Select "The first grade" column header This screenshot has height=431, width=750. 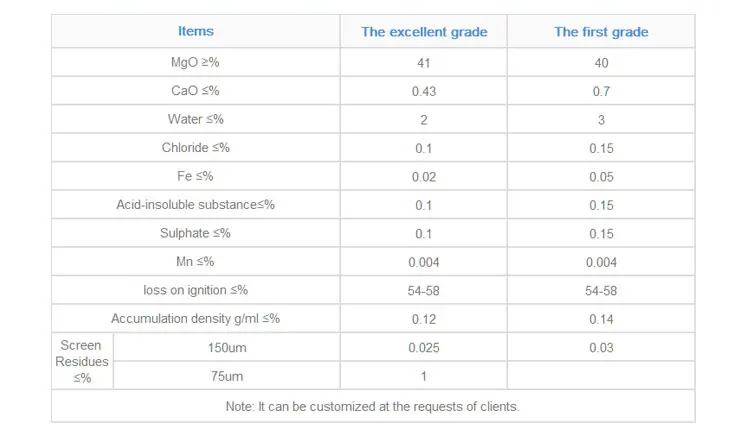click(x=601, y=32)
